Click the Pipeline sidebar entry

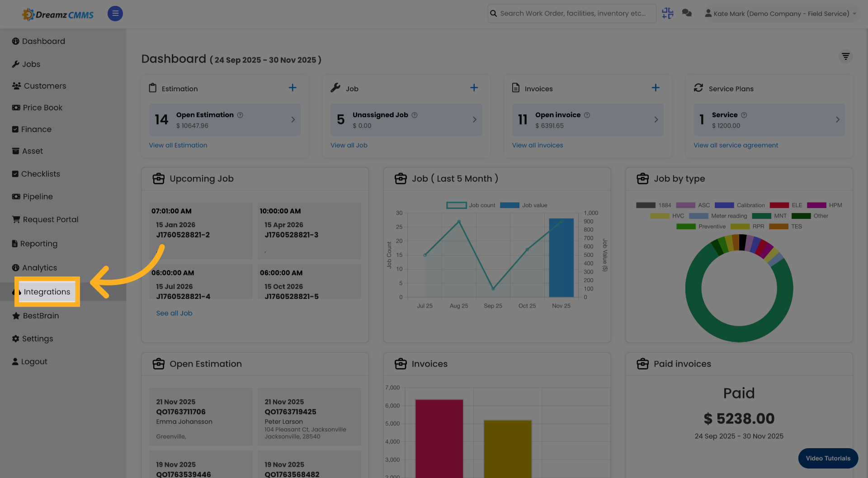(x=32, y=196)
